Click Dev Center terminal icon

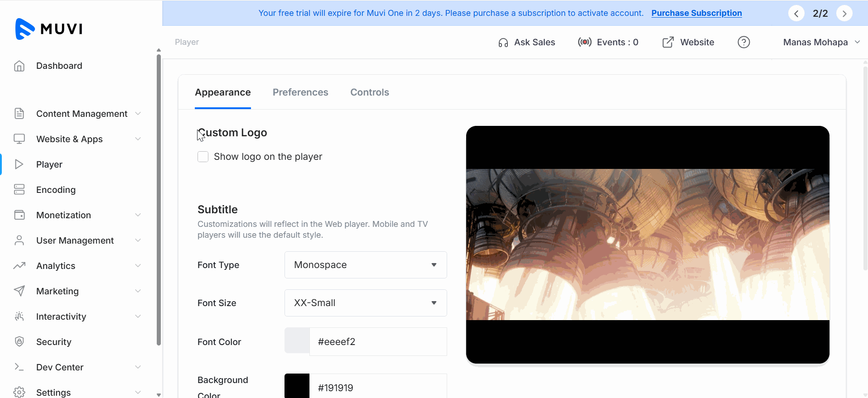(x=19, y=367)
